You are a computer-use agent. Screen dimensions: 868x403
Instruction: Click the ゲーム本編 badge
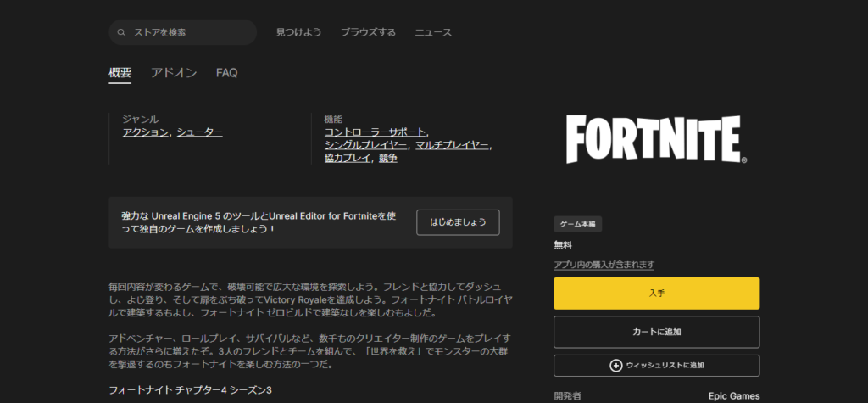(x=577, y=224)
